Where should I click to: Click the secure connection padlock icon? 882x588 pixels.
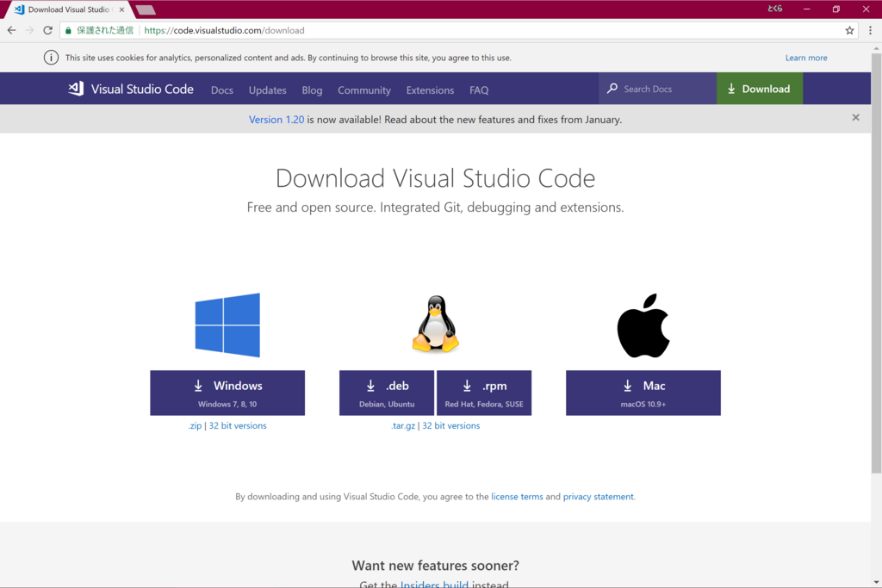69,30
